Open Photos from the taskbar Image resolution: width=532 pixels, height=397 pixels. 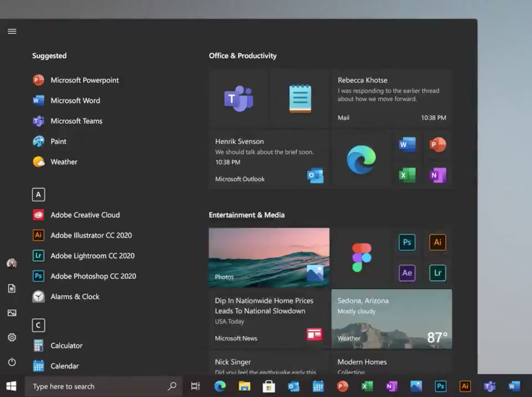[416, 386]
